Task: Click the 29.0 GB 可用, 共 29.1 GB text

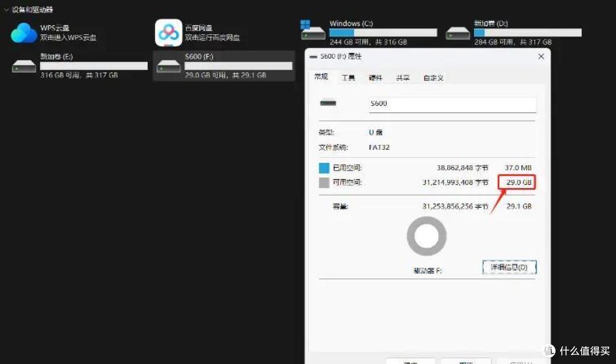Action: point(225,75)
